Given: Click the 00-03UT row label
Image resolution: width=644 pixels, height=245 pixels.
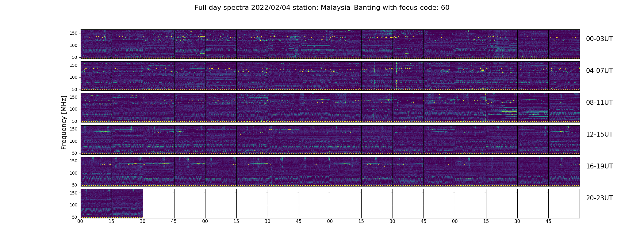Looking at the screenshot, I should point(599,39).
